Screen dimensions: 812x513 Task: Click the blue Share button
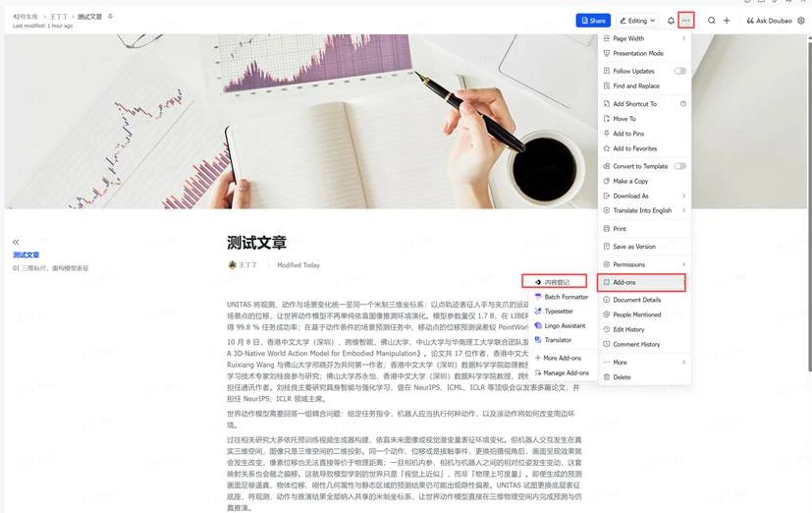coord(593,21)
